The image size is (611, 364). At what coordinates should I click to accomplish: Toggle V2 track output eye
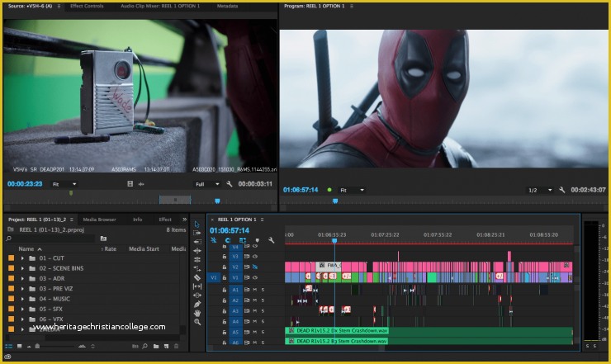(x=255, y=267)
